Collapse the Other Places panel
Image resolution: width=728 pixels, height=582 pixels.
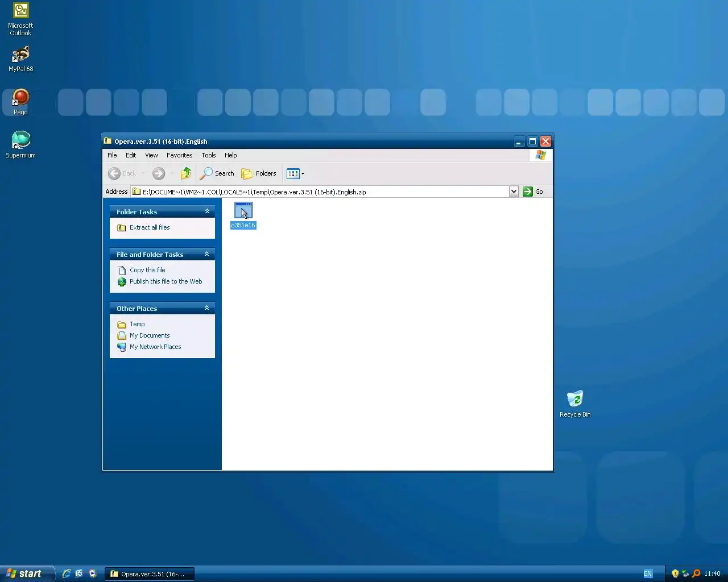click(207, 308)
